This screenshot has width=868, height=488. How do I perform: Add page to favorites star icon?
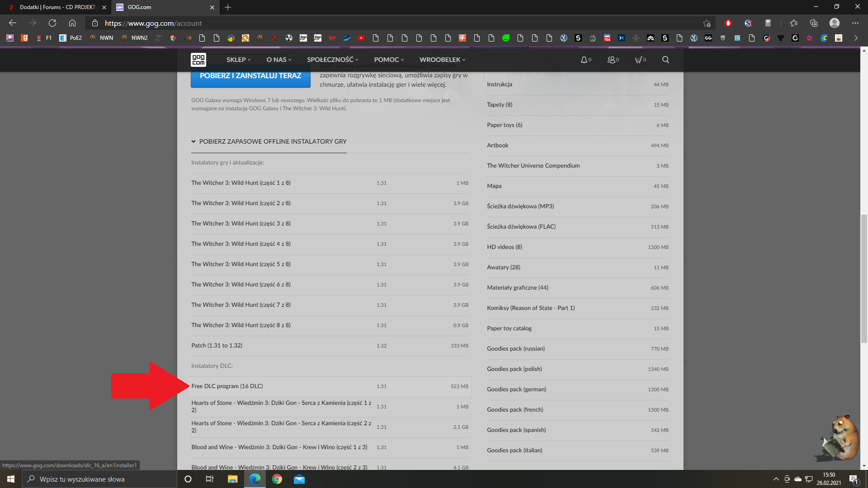tap(707, 23)
